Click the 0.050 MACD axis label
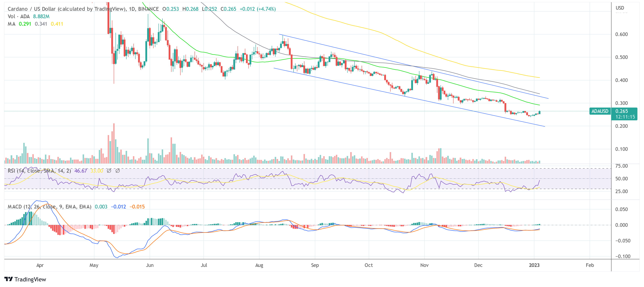The image size is (644, 287). pos(621,209)
